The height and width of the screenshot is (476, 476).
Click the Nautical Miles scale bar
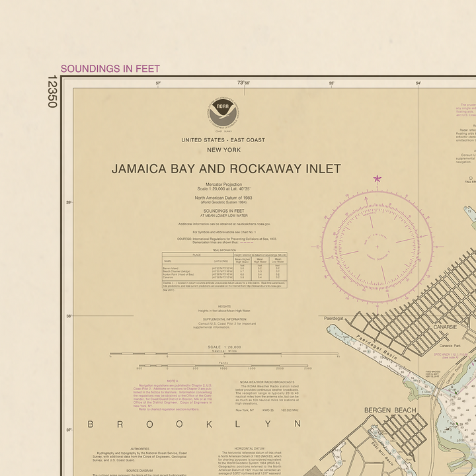click(x=224, y=354)
